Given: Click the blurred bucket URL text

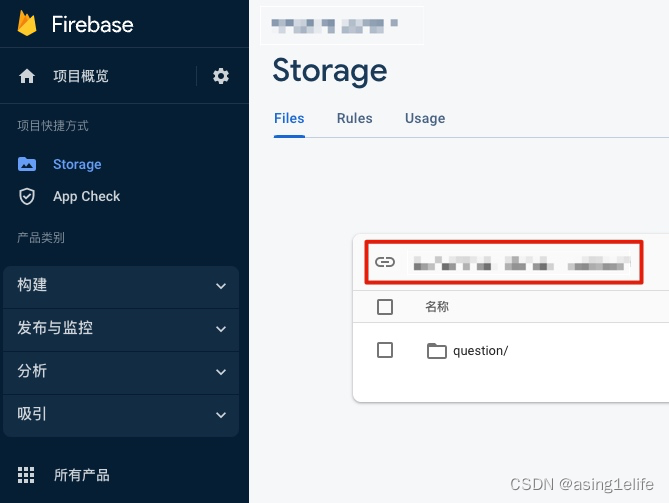Looking at the screenshot, I should [x=521, y=263].
